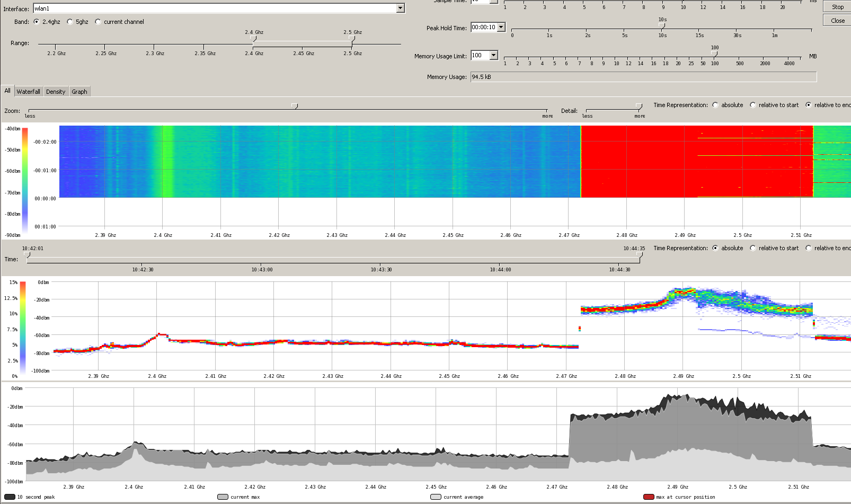Viewport: 851px width, 504px height.
Task: Click the Zoom slider handle
Action: click(295, 107)
